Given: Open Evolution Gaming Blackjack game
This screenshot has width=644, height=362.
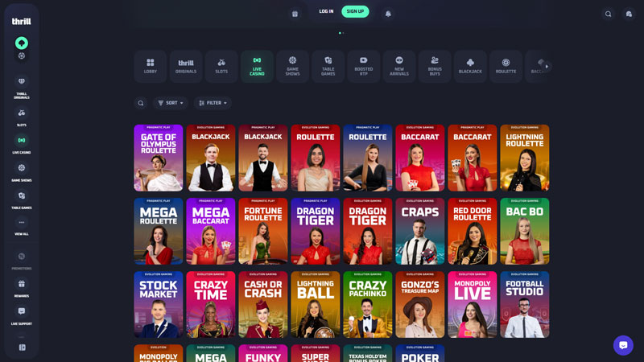Looking at the screenshot, I should (x=211, y=158).
